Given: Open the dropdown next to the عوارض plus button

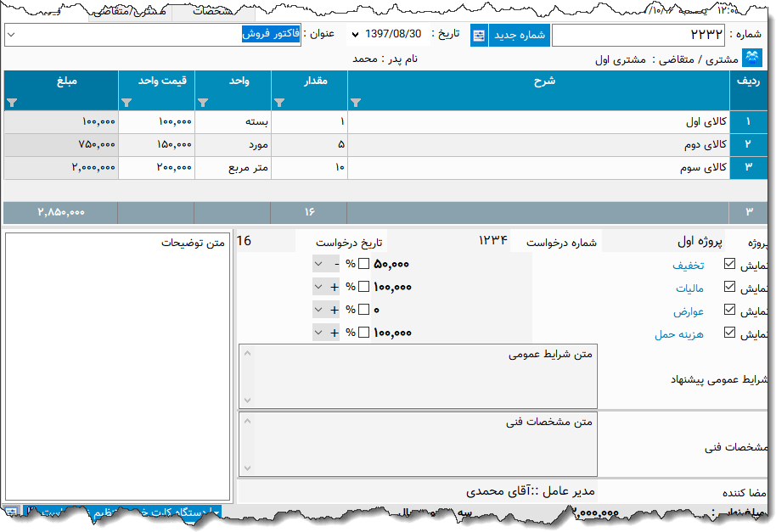Looking at the screenshot, I should (x=318, y=309).
